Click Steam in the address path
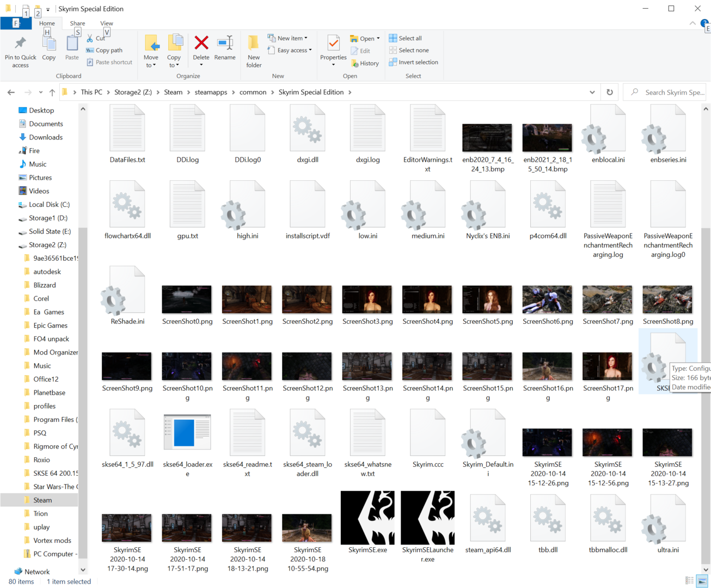711x588 pixels. [173, 93]
